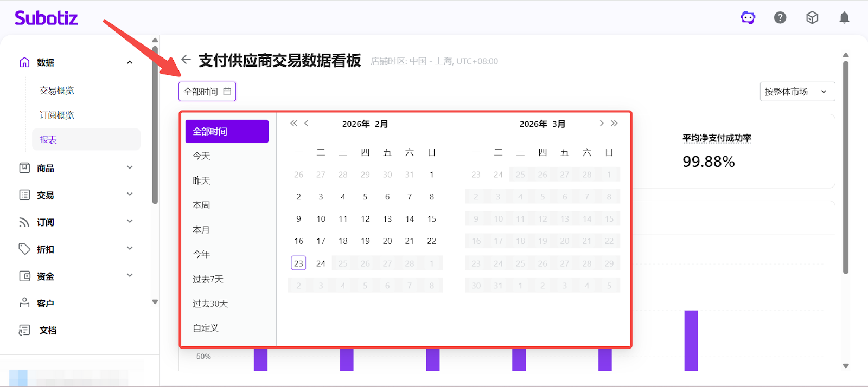Go to previous year with double-left arrows
The height and width of the screenshot is (387, 868).
coord(293,124)
